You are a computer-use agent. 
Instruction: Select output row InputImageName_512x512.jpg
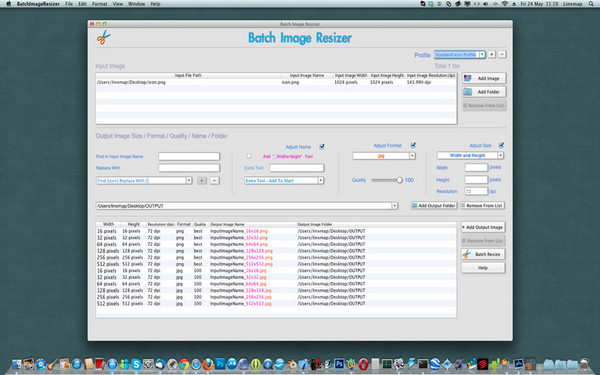[x=276, y=303]
